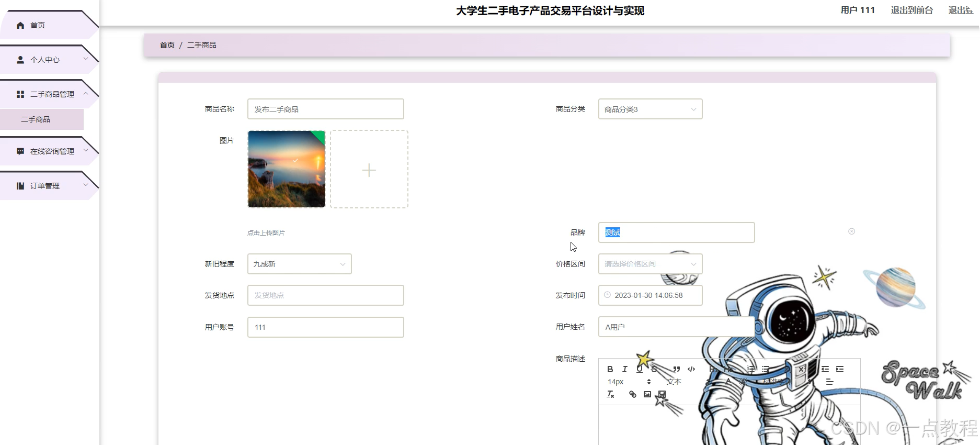Viewport: 980px width, 445px height.
Task: Click 用户姓名 field showing A用户
Action: [x=676, y=327]
